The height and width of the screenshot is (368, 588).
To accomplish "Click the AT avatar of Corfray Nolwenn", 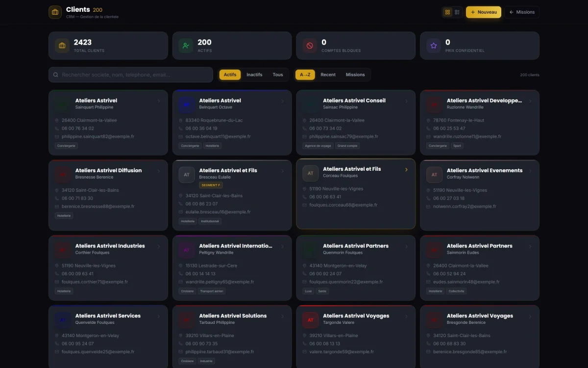I will (x=434, y=175).
